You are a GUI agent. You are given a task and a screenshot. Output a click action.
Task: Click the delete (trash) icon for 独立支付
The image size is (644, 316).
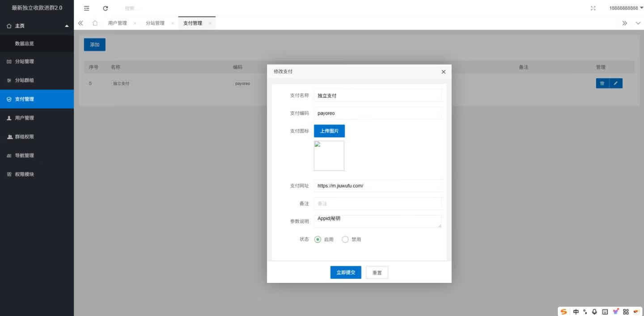click(602, 83)
